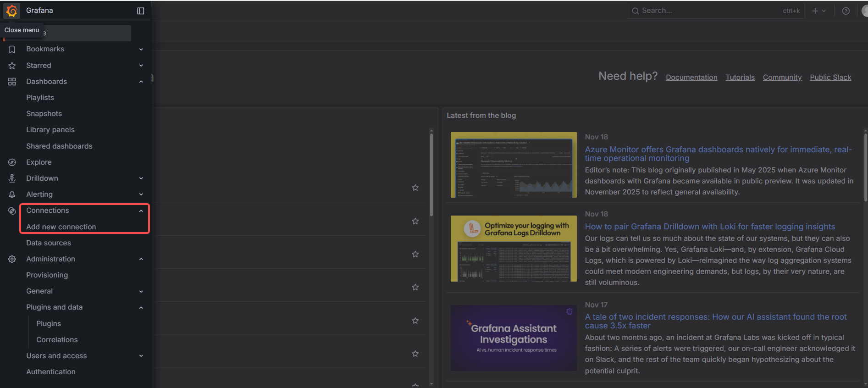Click the Grafana logo icon

pos(12,11)
